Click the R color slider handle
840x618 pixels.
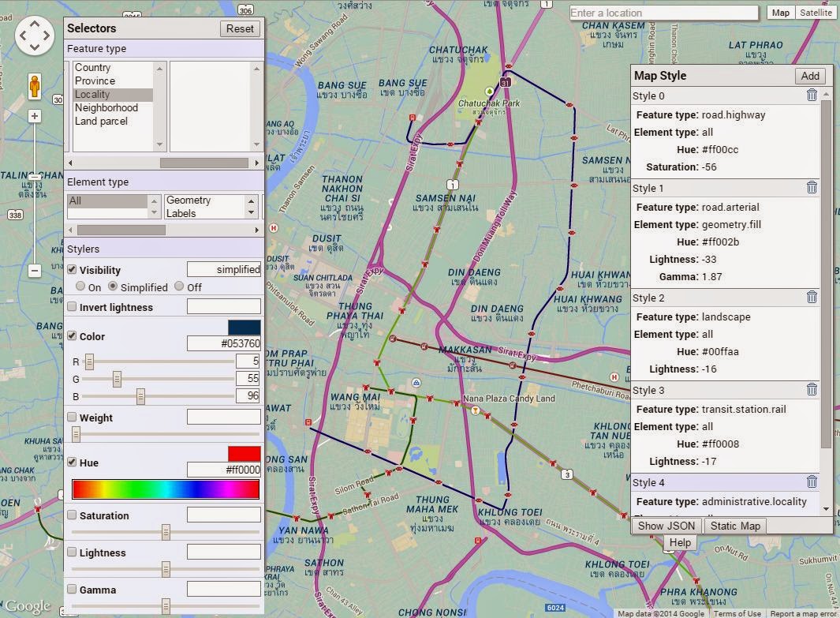89,361
